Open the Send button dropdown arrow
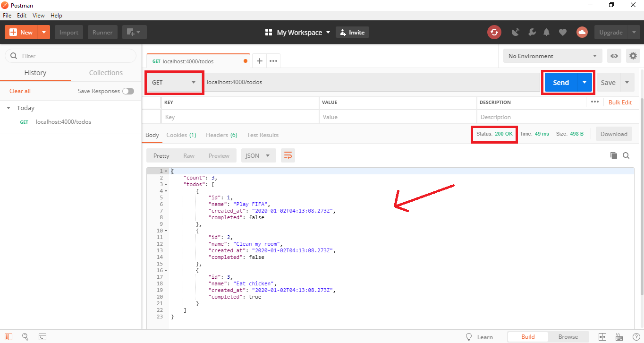The image size is (644, 343). point(585,82)
